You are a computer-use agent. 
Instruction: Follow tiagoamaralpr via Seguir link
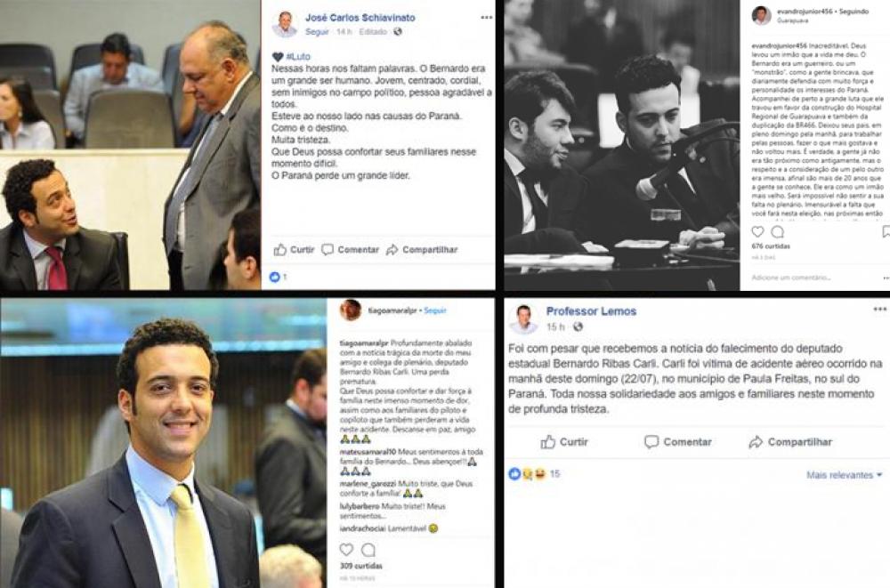pos(435,310)
